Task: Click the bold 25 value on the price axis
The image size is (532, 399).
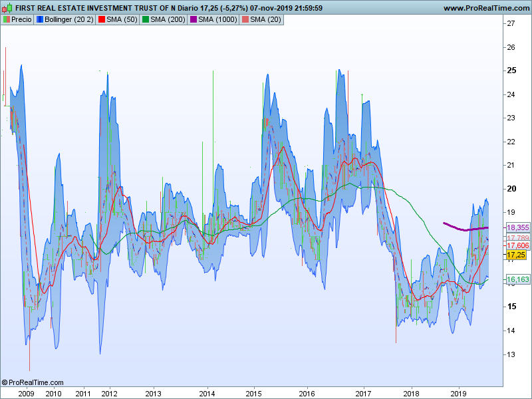Action: 511,70
